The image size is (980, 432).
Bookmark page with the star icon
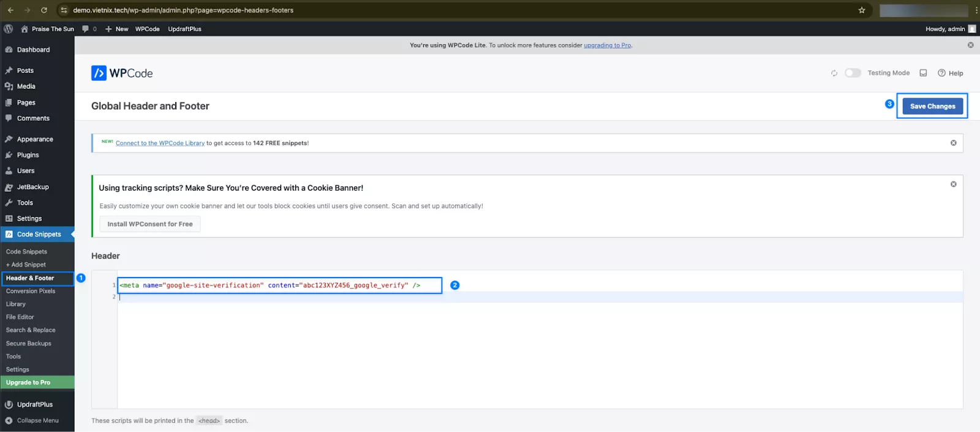click(x=862, y=10)
